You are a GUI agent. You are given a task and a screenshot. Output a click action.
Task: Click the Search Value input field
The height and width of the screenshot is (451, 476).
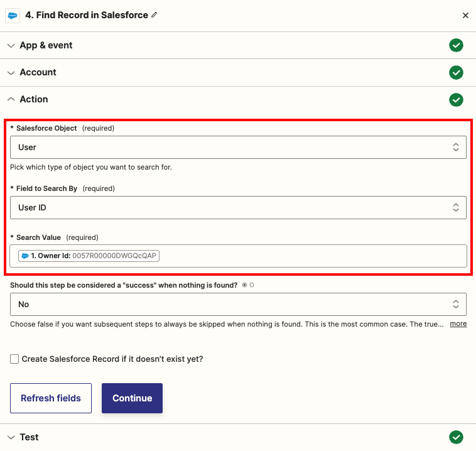point(238,256)
